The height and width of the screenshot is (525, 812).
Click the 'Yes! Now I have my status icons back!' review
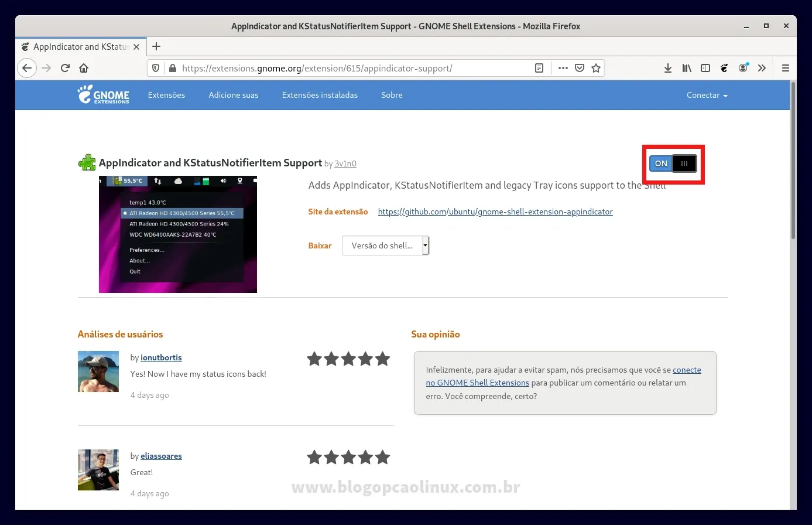click(x=198, y=374)
